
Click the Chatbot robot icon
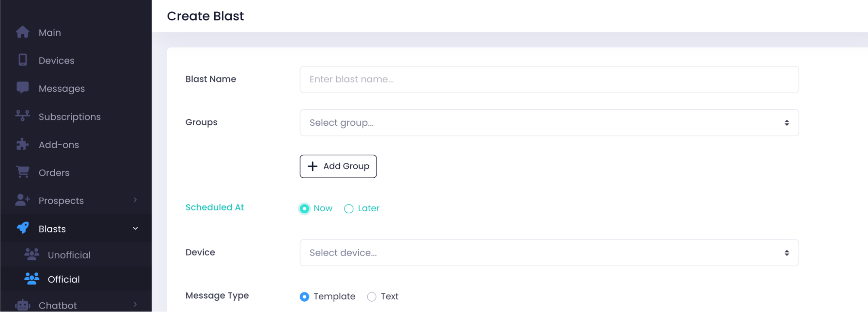point(23,305)
